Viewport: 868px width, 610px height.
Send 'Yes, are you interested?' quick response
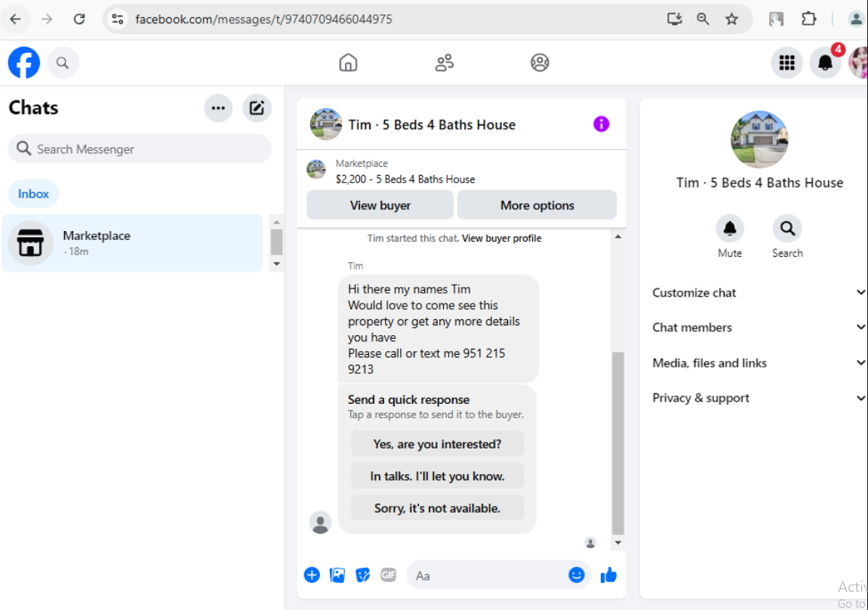[x=437, y=444]
